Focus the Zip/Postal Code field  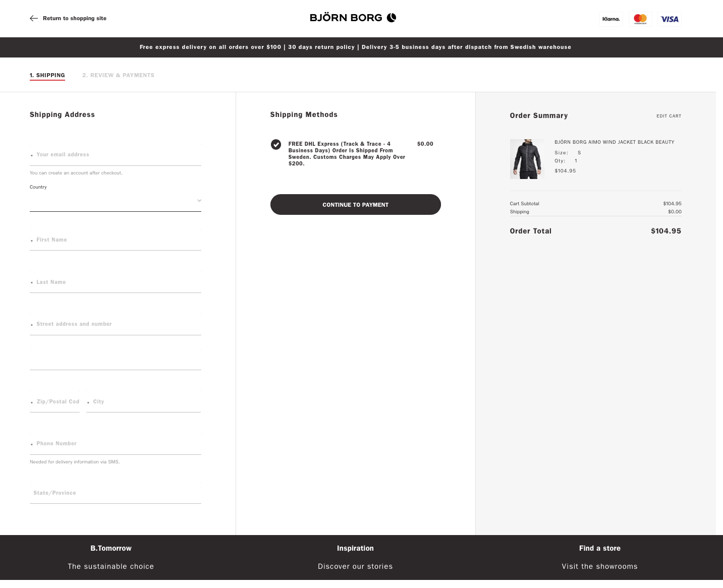click(x=55, y=402)
